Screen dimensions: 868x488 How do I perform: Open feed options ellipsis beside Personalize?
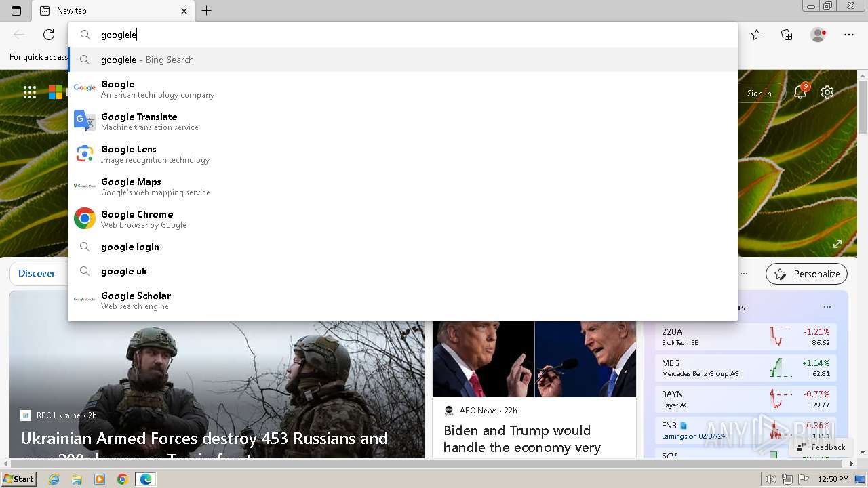pos(744,274)
